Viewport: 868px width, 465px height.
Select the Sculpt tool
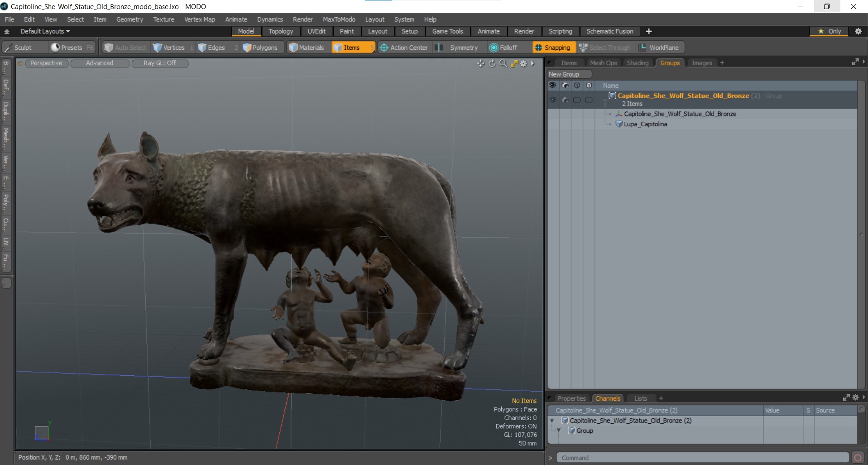point(24,48)
